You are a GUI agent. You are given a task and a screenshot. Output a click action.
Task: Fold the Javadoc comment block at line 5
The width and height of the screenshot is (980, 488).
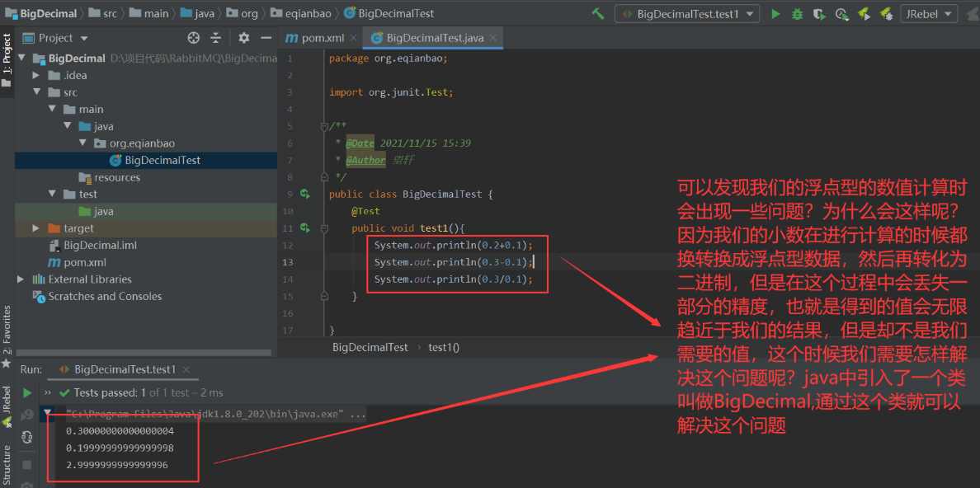click(323, 127)
